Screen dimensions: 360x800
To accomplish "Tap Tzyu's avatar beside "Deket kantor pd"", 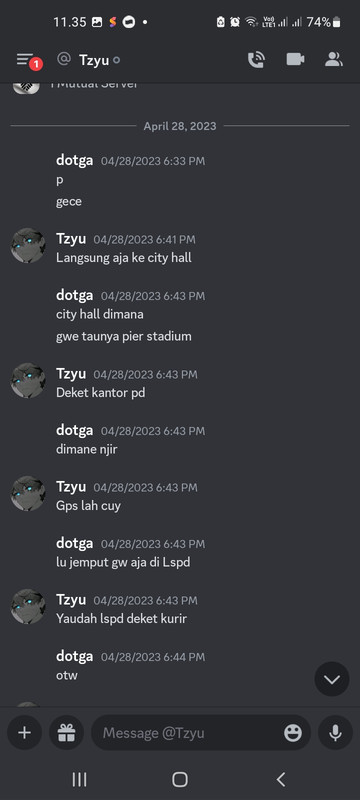I will (x=28, y=381).
